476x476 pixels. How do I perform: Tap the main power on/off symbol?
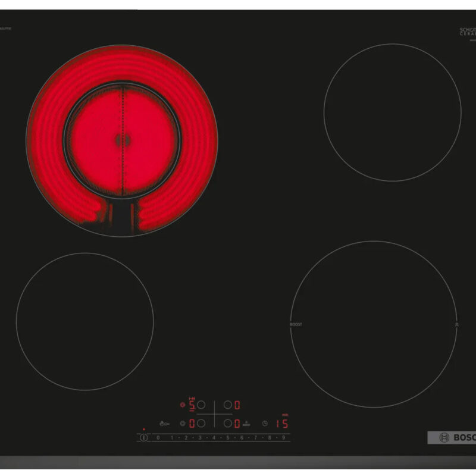coord(143,437)
